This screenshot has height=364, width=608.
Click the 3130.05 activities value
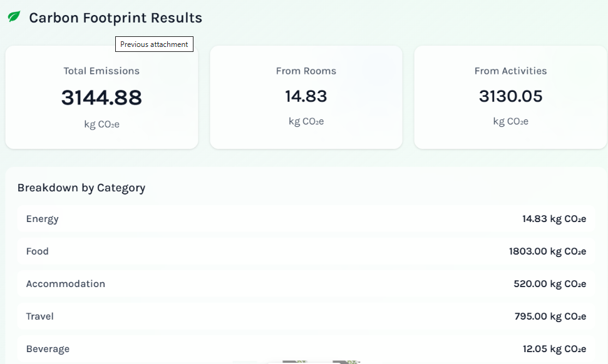click(510, 96)
